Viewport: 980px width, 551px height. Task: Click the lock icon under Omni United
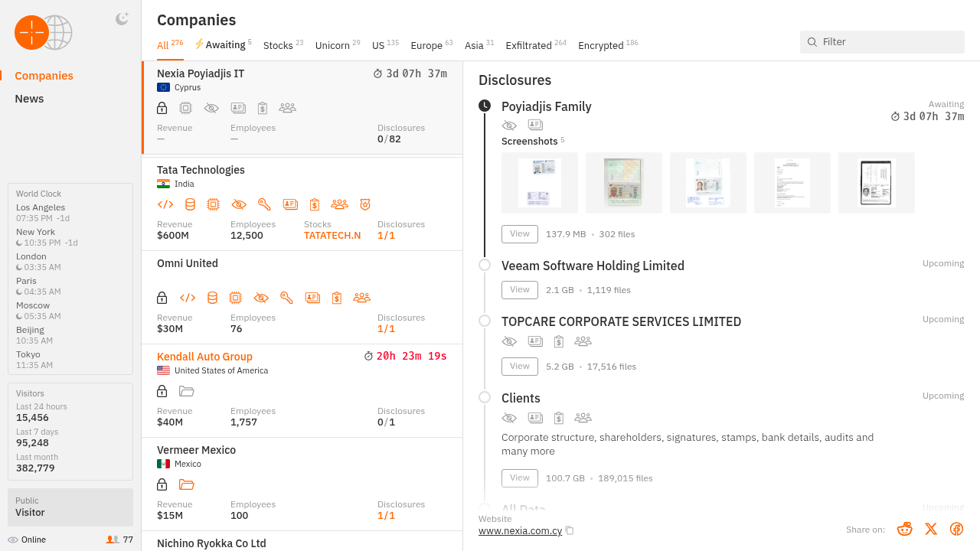tap(162, 298)
